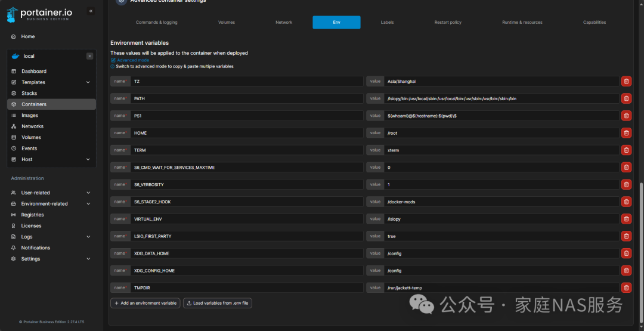644x331 pixels.
Task: Switch to the Commands & logging tab
Action: click(x=156, y=22)
